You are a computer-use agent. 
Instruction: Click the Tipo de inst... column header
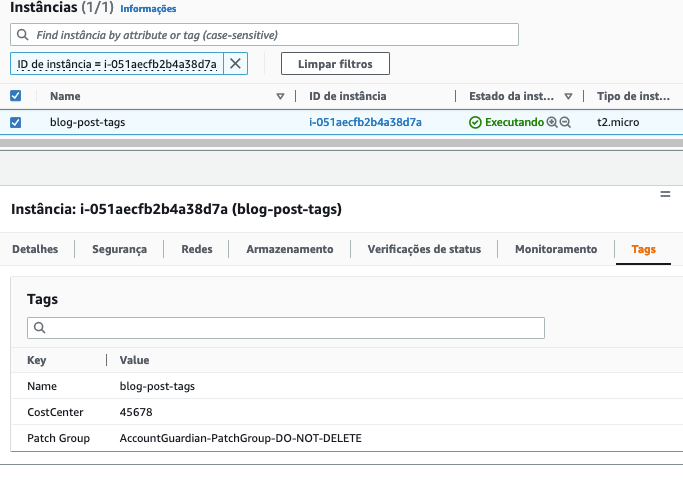tap(633, 96)
